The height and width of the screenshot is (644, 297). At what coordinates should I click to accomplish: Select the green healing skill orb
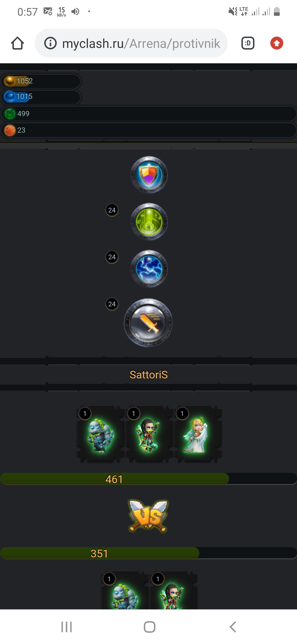pos(149,222)
